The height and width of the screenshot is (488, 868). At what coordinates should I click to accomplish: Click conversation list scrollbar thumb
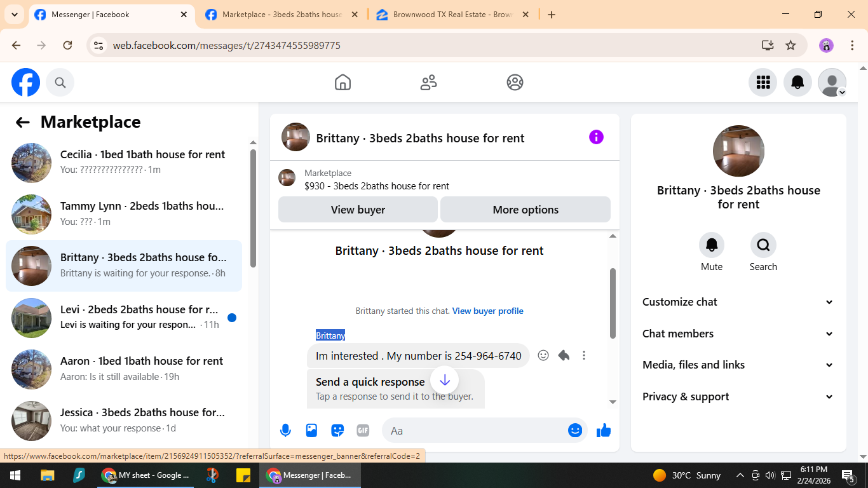pos(253,208)
